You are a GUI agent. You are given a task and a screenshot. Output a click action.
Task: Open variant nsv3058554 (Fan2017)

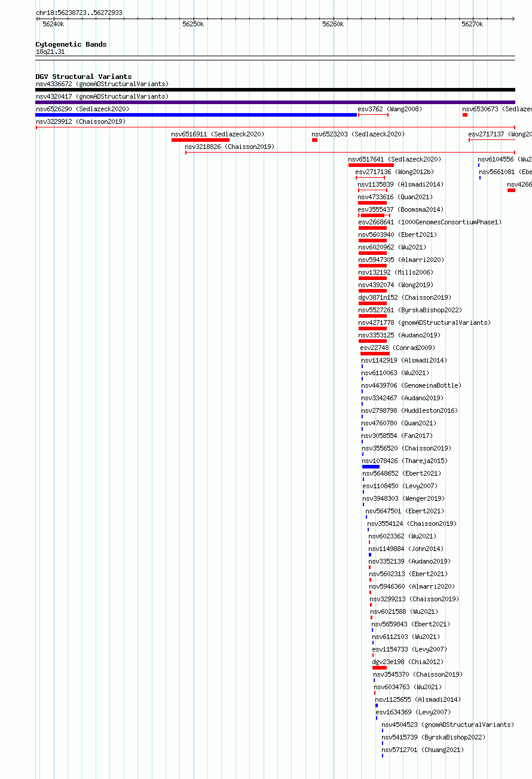[x=397, y=436]
